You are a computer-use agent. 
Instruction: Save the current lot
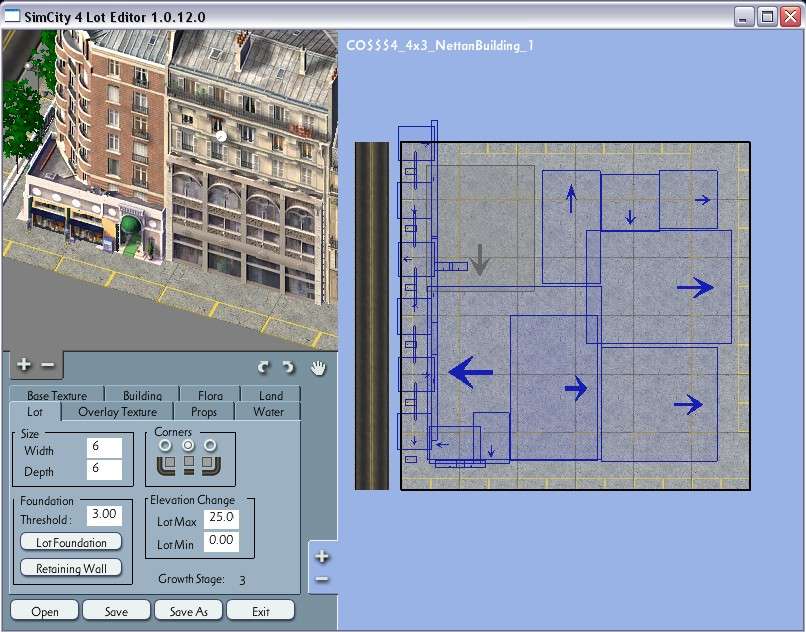(116, 611)
